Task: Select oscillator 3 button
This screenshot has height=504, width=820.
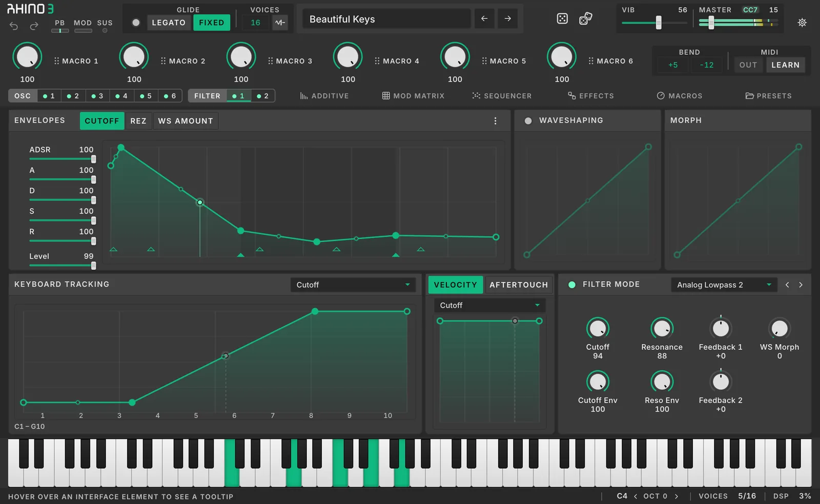Action: [97, 96]
